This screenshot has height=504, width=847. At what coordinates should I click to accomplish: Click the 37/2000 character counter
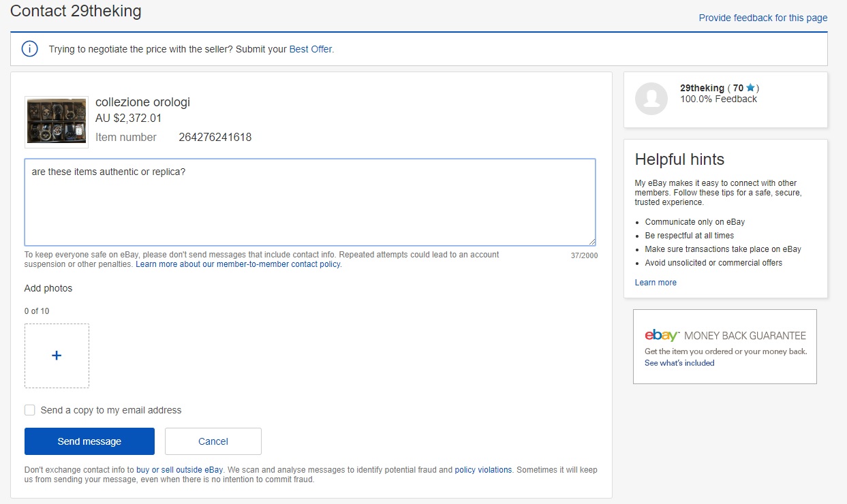tap(584, 256)
